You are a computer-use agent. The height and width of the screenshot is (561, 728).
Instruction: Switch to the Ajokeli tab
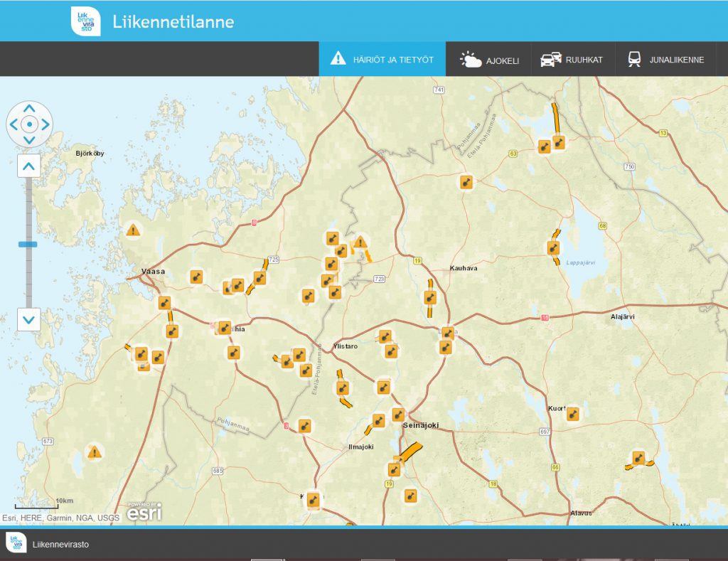[489, 60]
